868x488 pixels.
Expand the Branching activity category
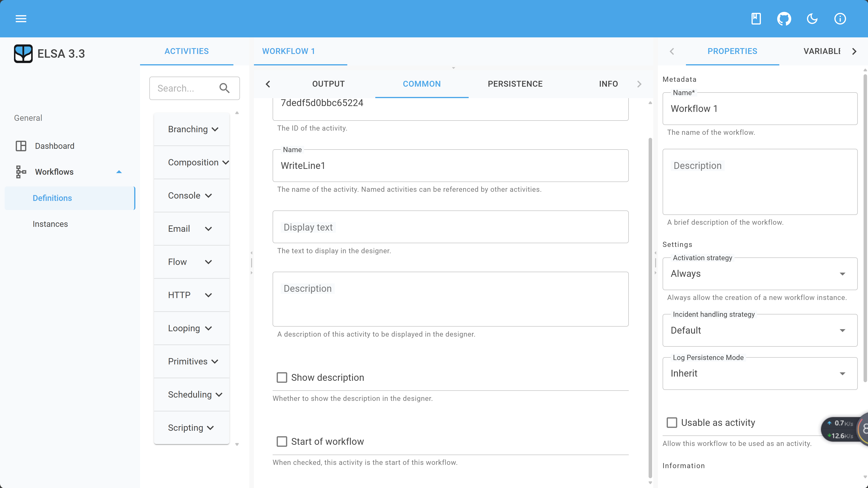point(192,129)
